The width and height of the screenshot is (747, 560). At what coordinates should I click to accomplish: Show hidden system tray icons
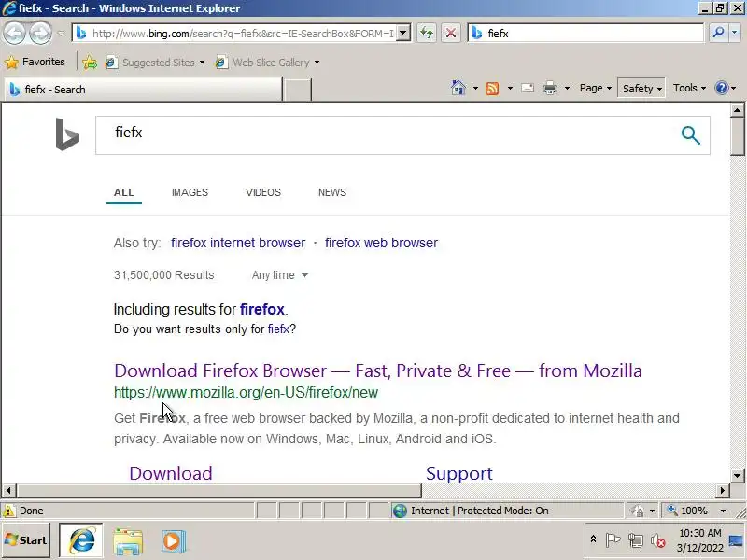click(x=593, y=539)
